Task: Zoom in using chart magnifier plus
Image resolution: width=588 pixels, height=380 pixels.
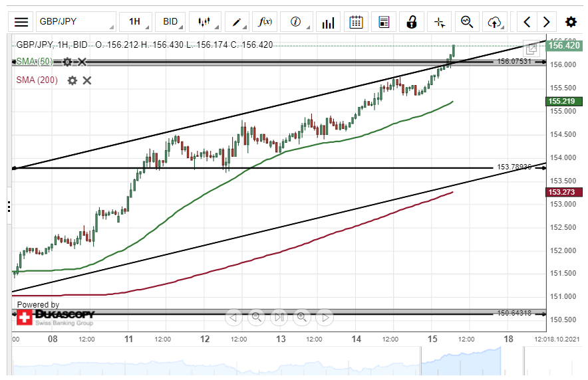Action: click(x=301, y=317)
